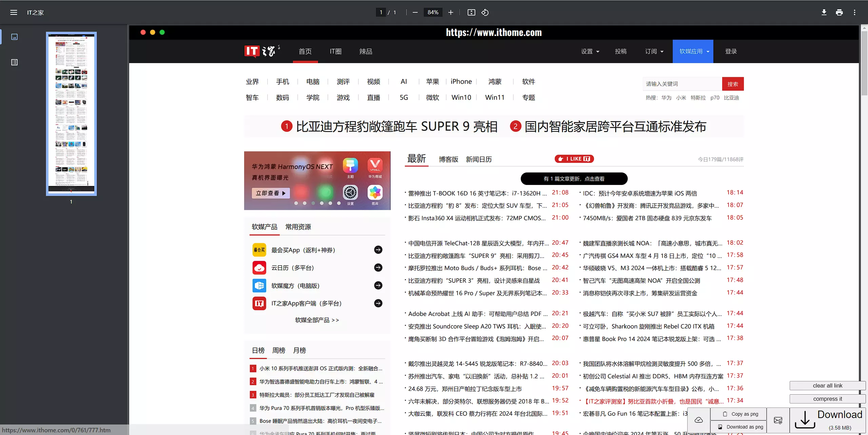Expand the 订阅 dropdown menu
Viewport: 868px width, 435px height.
pos(654,52)
